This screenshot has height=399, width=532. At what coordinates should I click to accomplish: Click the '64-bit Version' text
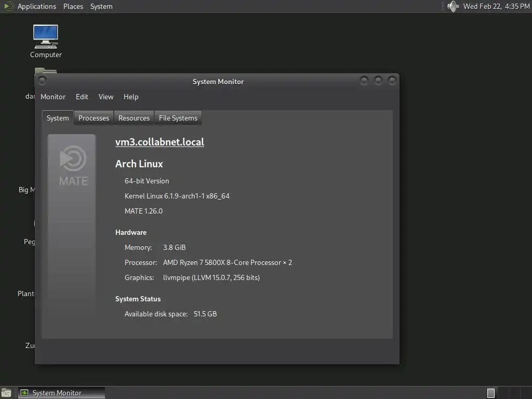pos(147,181)
